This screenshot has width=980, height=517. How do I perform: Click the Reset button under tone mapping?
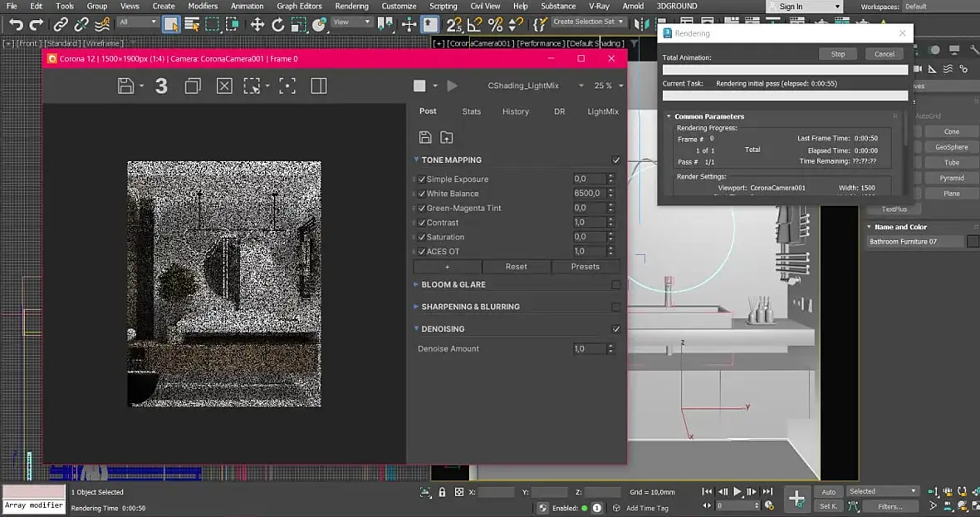(516, 267)
